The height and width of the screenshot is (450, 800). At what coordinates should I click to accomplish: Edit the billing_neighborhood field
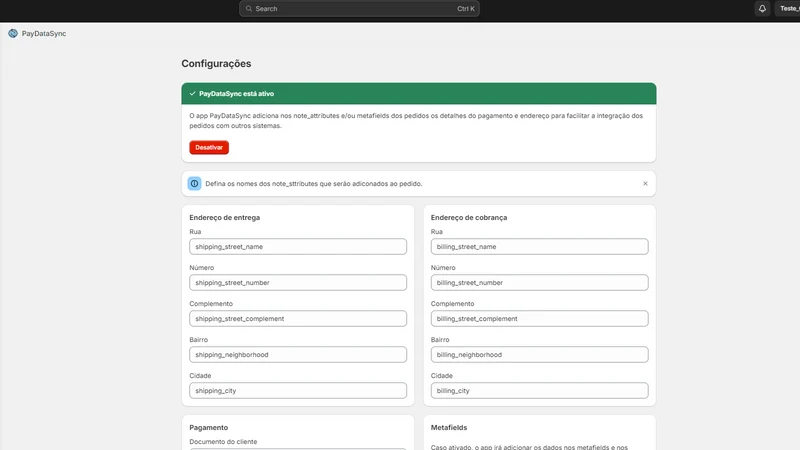click(539, 355)
